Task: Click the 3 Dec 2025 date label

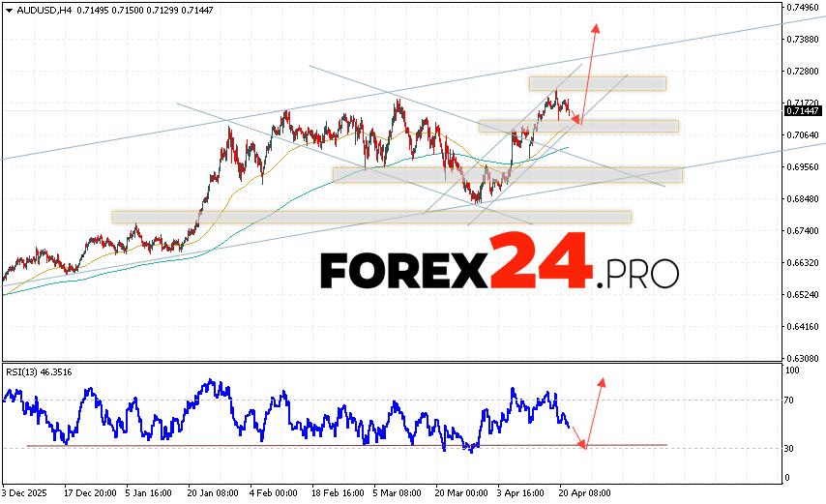Action: coord(29,492)
